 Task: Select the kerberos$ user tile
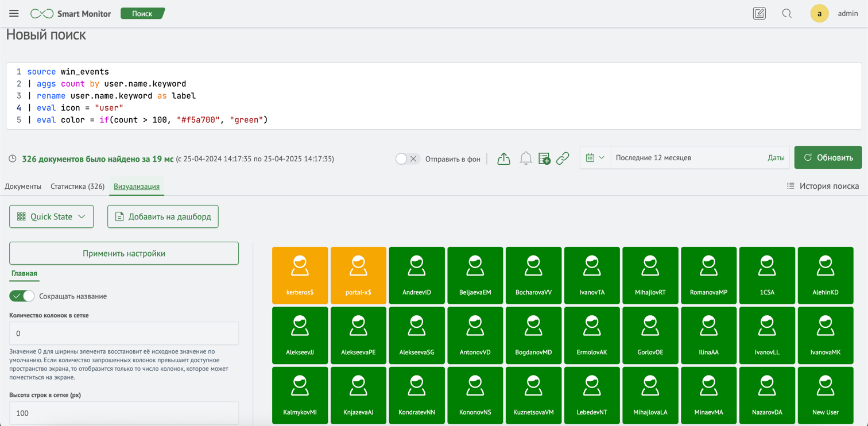(300, 275)
